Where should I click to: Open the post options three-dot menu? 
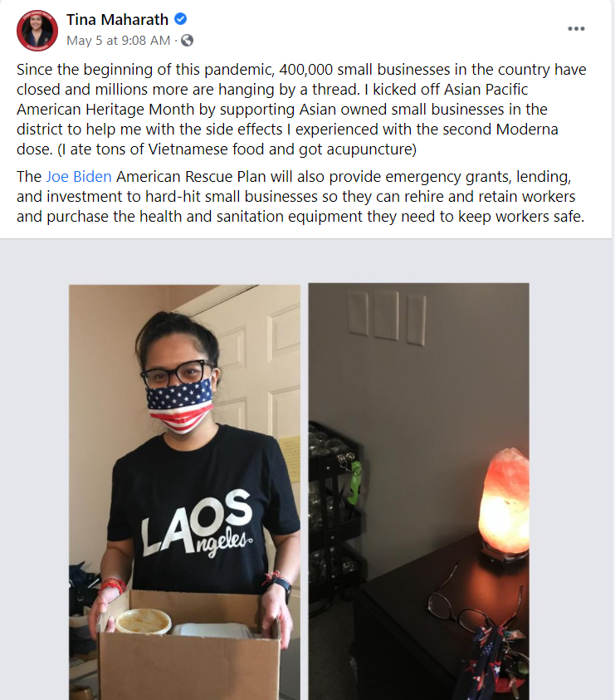576,28
